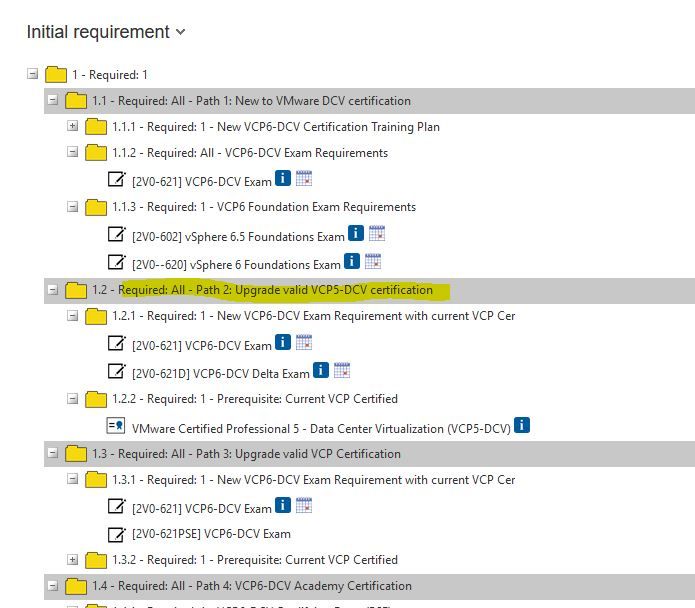695x608 pixels.
Task: Click info icon beside VCP5-DCV certification entry
Action: [522, 426]
